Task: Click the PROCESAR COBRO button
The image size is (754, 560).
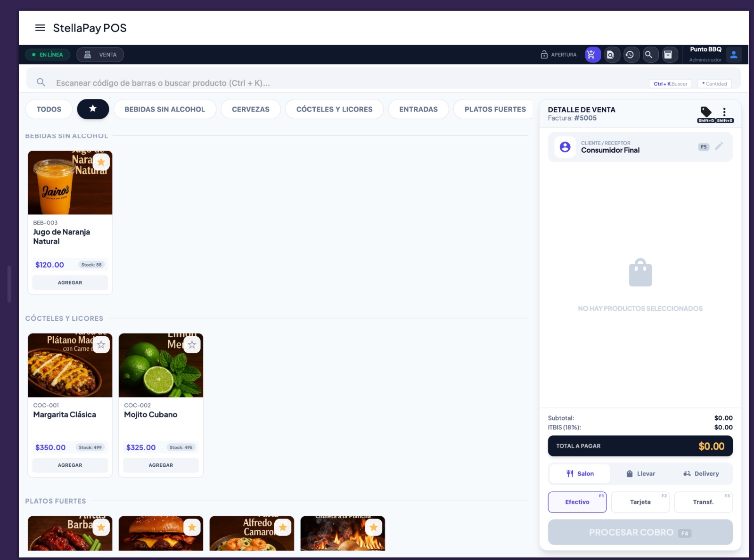Action: tap(640, 532)
